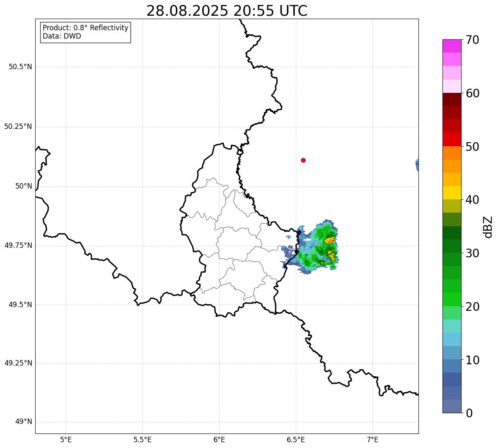Click the dBZ colorbar axis label
The width and height of the screenshot is (498, 448).
coord(488,227)
